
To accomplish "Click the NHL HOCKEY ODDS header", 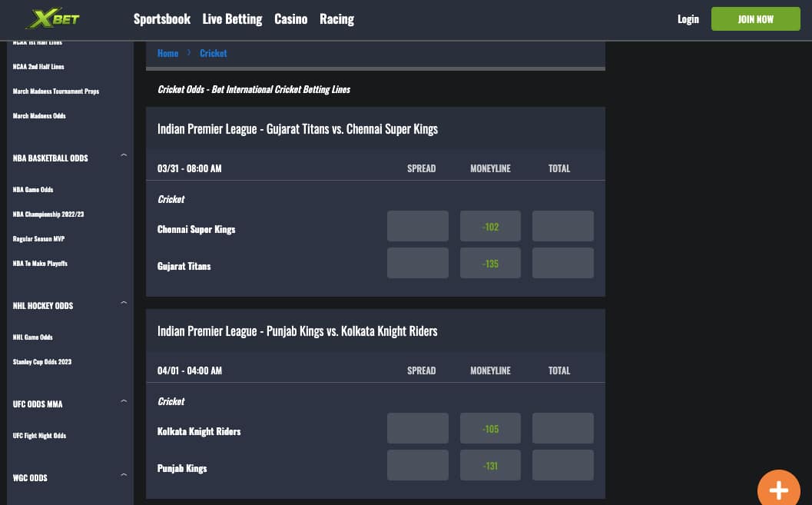I will (43, 306).
